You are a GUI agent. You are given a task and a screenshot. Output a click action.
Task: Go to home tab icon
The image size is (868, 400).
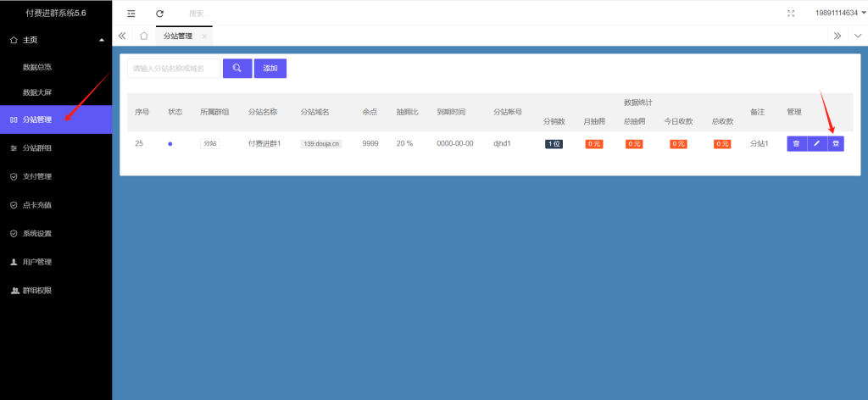point(144,36)
